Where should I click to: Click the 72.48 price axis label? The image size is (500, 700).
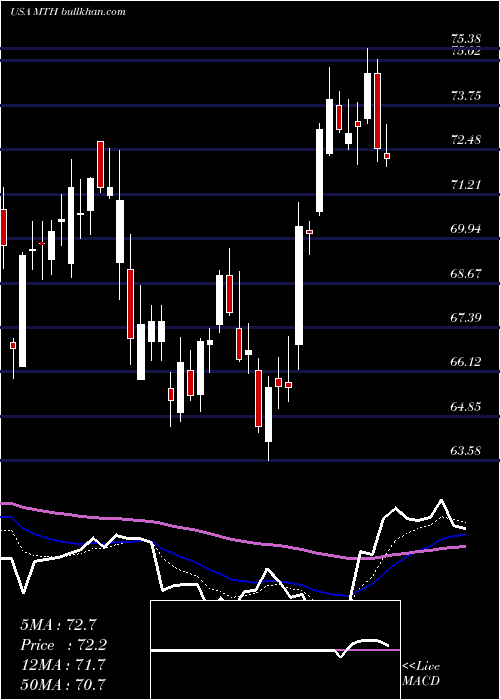coord(467,140)
